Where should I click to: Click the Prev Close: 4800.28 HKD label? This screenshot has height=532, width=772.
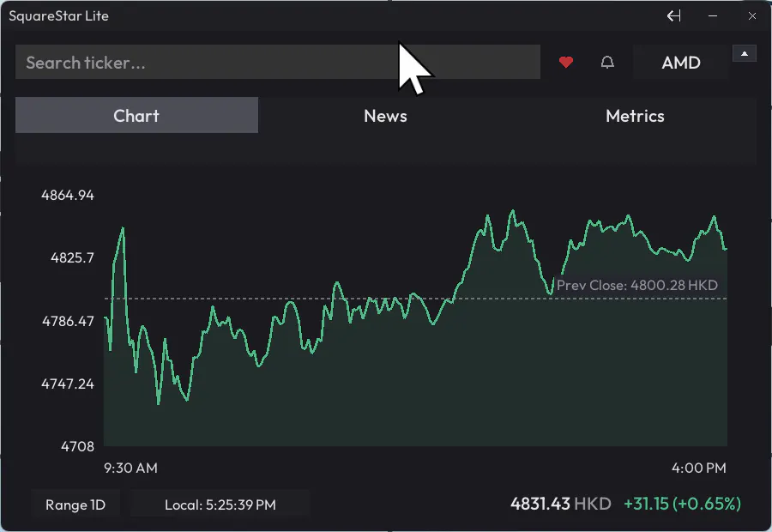(637, 285)
